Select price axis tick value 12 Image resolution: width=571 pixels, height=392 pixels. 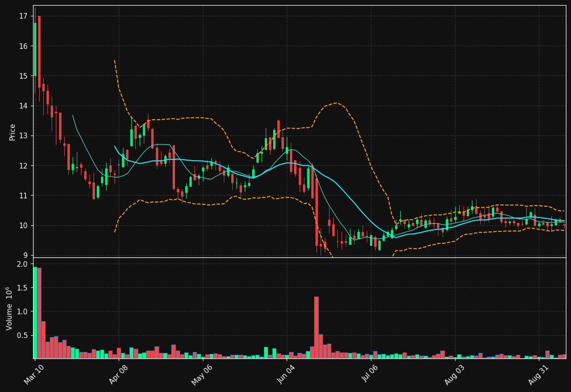[x=23, y=166]
